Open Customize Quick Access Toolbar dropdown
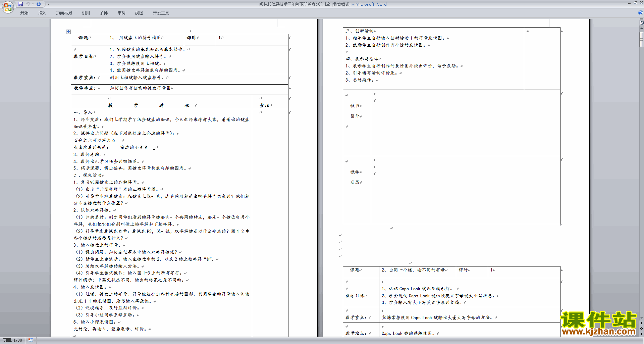Screen dimensions: 644x344 click(x=49, y=4)
